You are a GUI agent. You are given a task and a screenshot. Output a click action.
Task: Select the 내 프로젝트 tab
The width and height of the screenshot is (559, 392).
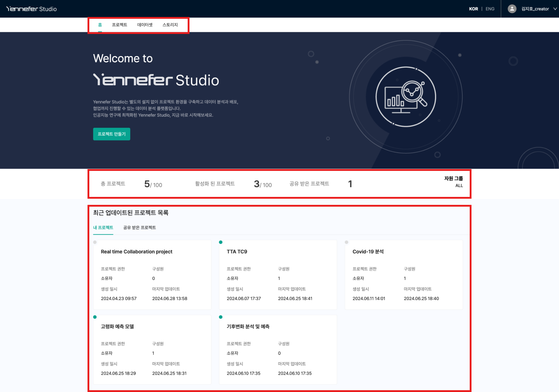pyautogui.click(x=103, y=227)
